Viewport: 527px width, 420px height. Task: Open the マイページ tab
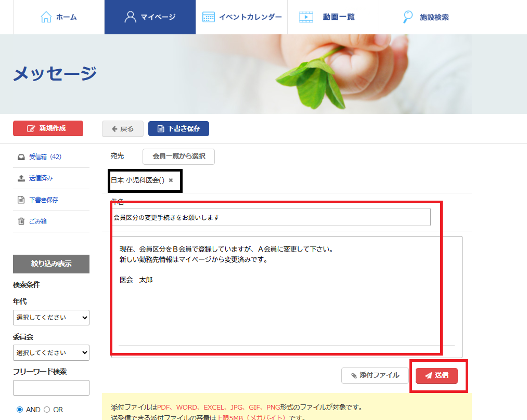150,17
